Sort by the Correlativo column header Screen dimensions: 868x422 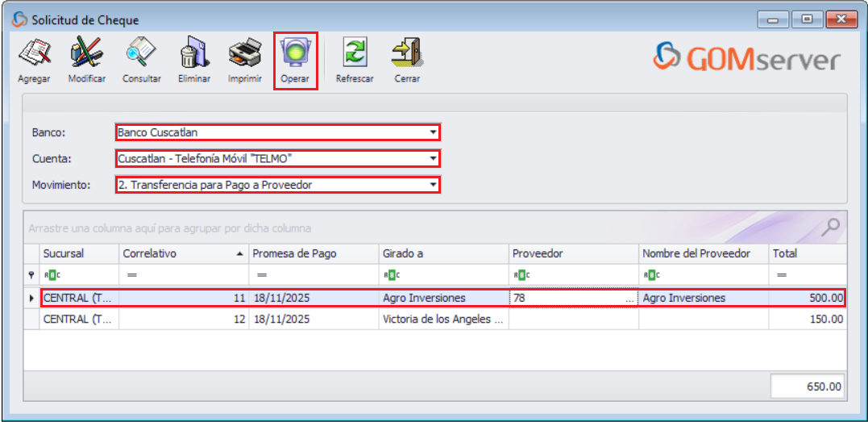point(184,254)
